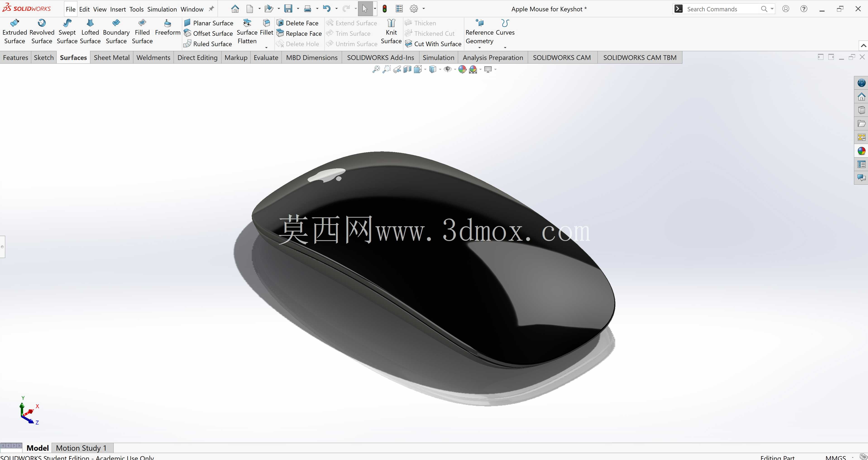Screen dimensions: 868x460
Task: Open the Display Style dropdown
Action: [440, 69]
